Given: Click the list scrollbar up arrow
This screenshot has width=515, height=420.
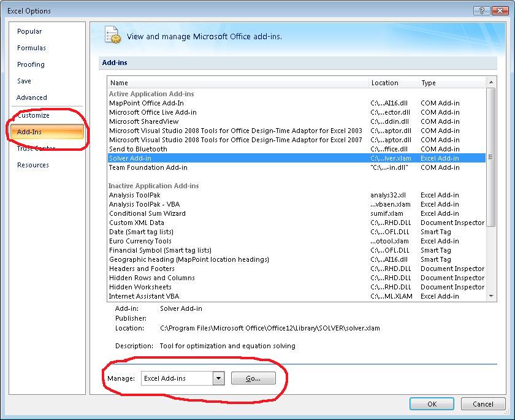Looking at the screenshot, I should [x=491, y=82].
